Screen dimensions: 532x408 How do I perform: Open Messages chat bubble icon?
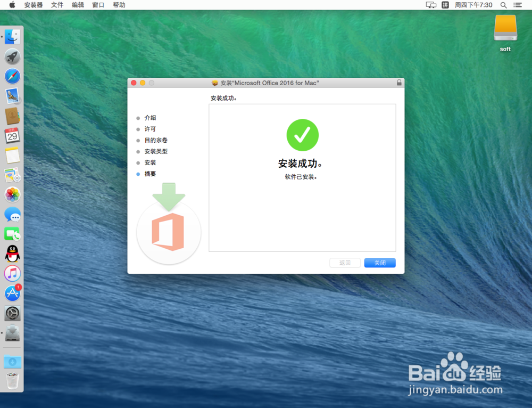pos(13,214)
